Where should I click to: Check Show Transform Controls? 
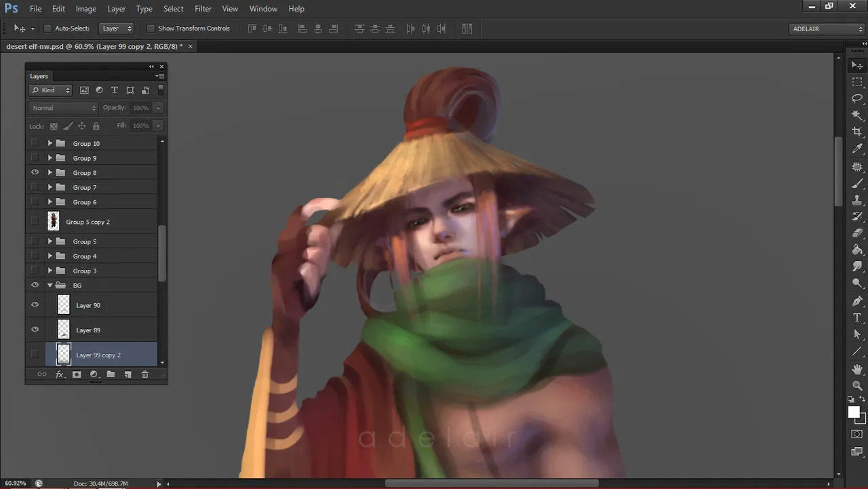pyautogui.click(x=151, y=28)
